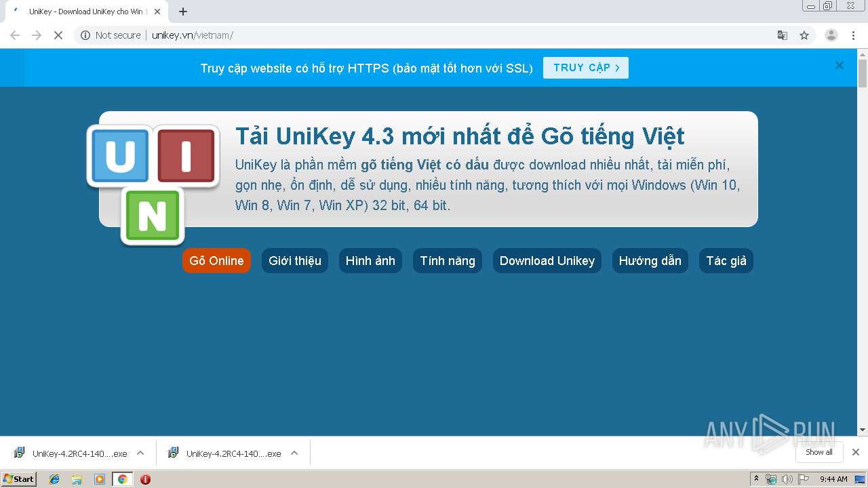Switch to Chrome taskbar button
The height and width of the screenshot is (488, 868).
click(122, 479)
